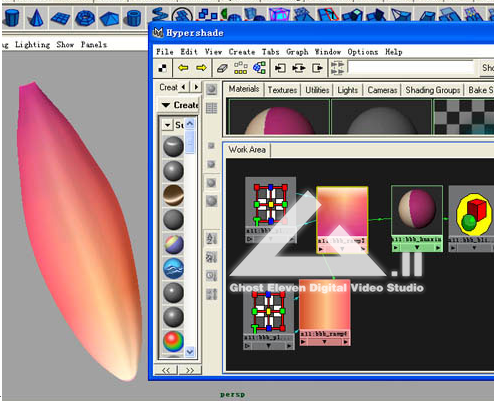This screenshot has width=494, height=401.
Task: Toggle the Hypershade Create Bar on/off icon
Action: pyautogui.click(x=163, y=68)
